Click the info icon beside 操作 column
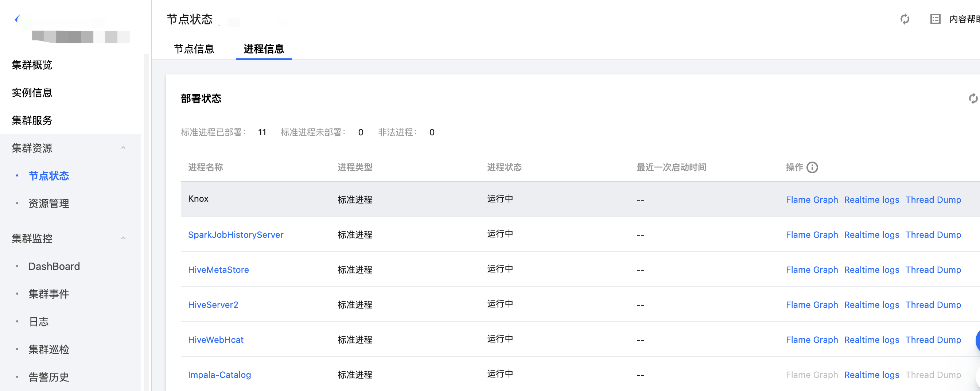This screenshot has height=391, width=980. point(812,167)
